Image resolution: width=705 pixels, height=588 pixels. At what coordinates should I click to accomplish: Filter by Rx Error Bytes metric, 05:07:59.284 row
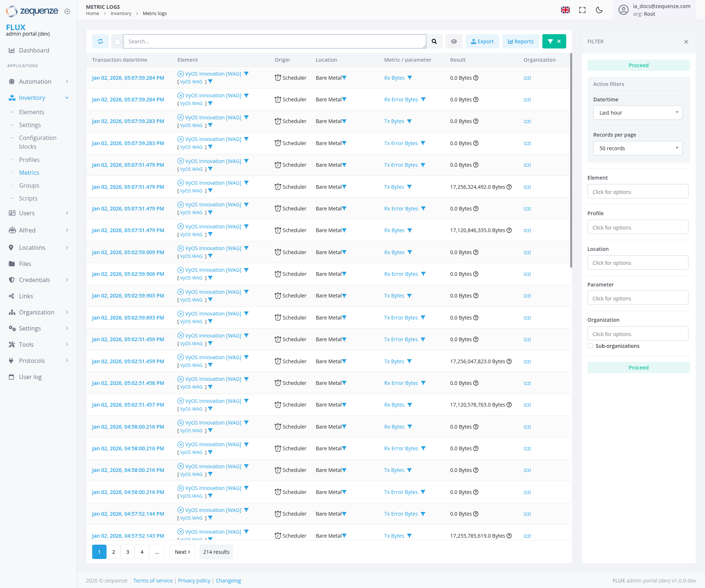423,100
